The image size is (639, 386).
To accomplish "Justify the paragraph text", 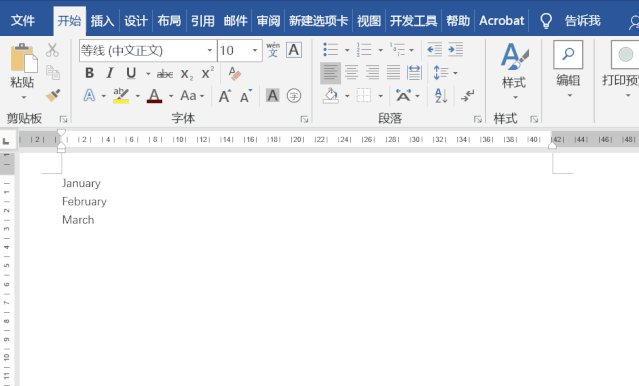I will [x=393, y=73].
